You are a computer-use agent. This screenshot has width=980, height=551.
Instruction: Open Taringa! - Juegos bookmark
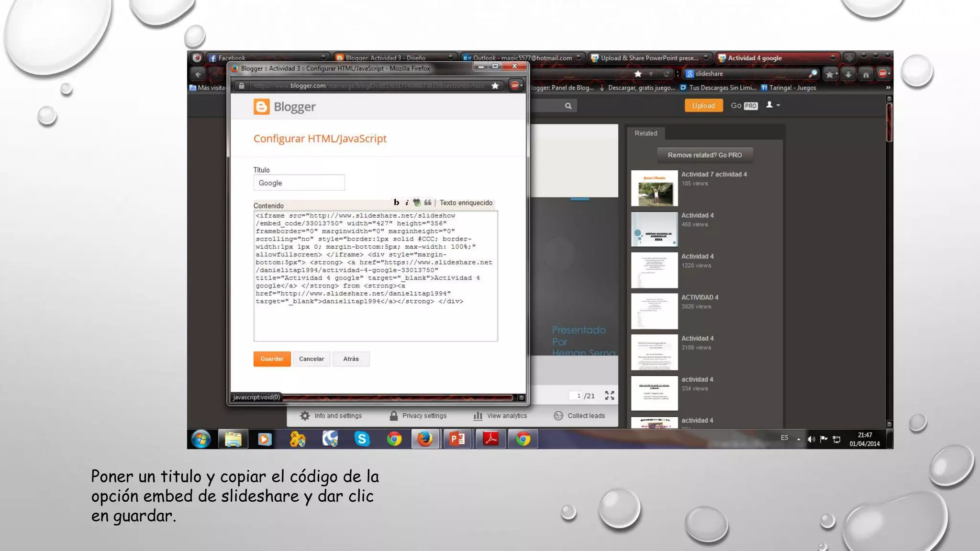click(789, 88)
